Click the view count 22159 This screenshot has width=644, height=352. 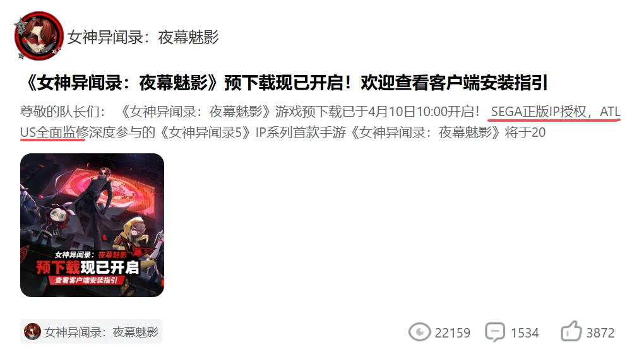(452, 332)
